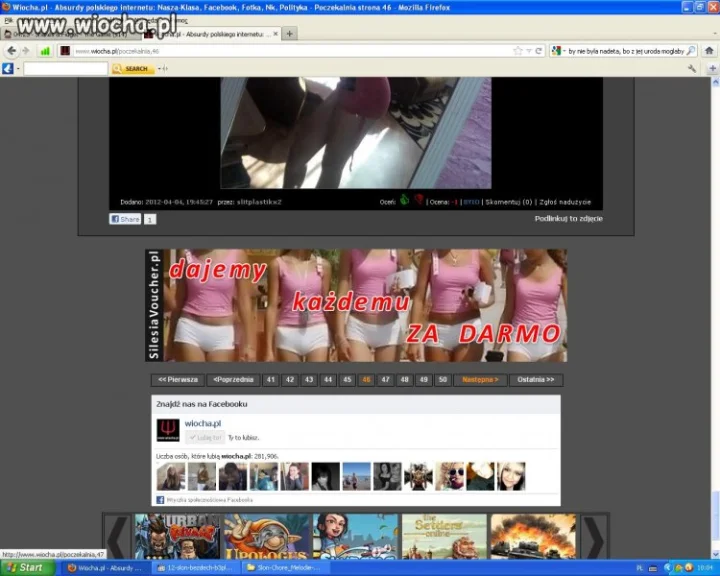720x576 pixels.
Task: Go to << Pierwsza page
Action: point(178,380)
